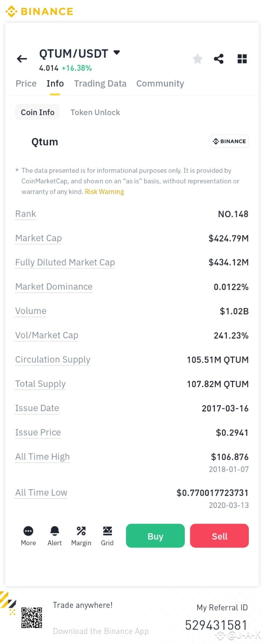Viewport: 264px width, 644px height.
Task: Click the Binance logo in the header
Action: [x=39, y=11]
